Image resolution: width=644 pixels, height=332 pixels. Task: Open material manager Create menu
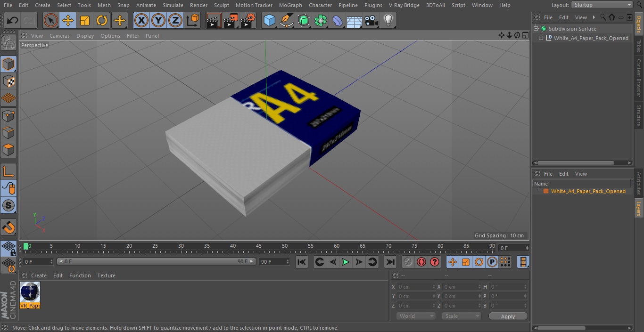(x=39, y=275)
